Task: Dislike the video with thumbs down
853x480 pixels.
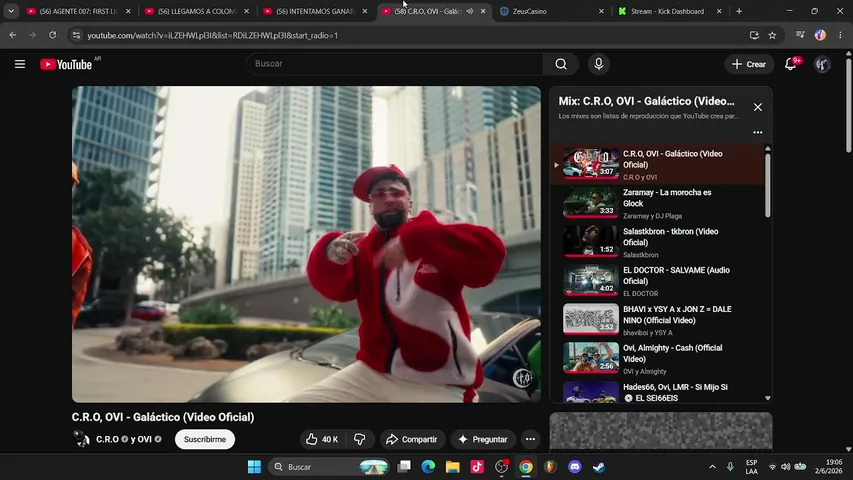Action: point(360,439)
